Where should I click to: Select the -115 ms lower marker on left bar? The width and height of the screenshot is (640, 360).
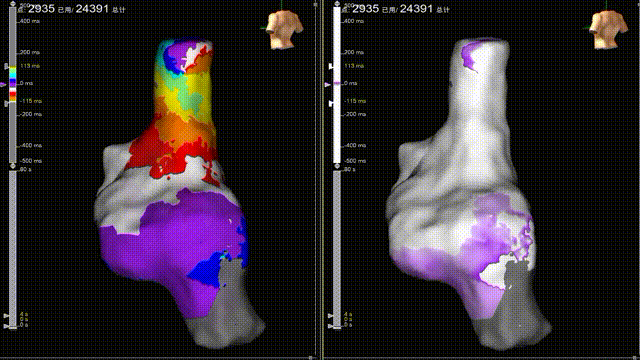(x=6, y=104)
